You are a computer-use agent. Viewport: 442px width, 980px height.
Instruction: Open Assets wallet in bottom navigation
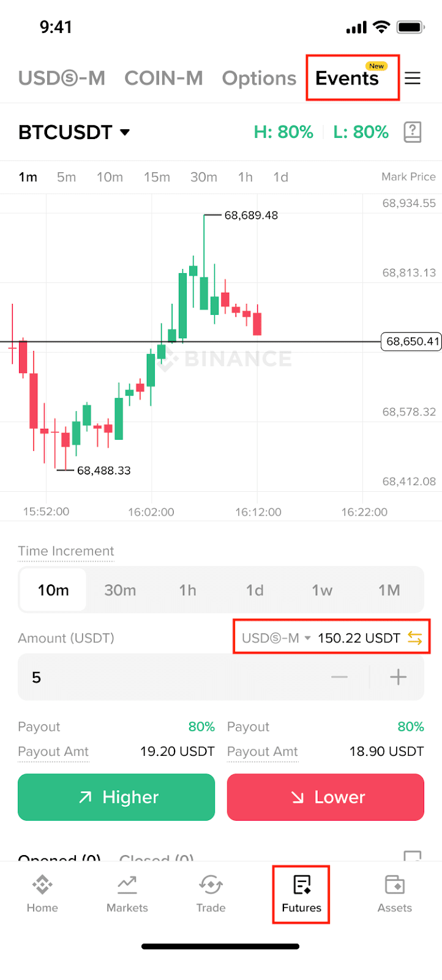(x=395, y=894)
